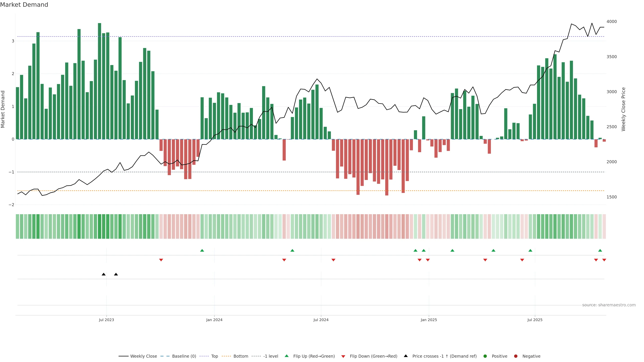Click the Jul 2025 x-axis label

(535, 320)
